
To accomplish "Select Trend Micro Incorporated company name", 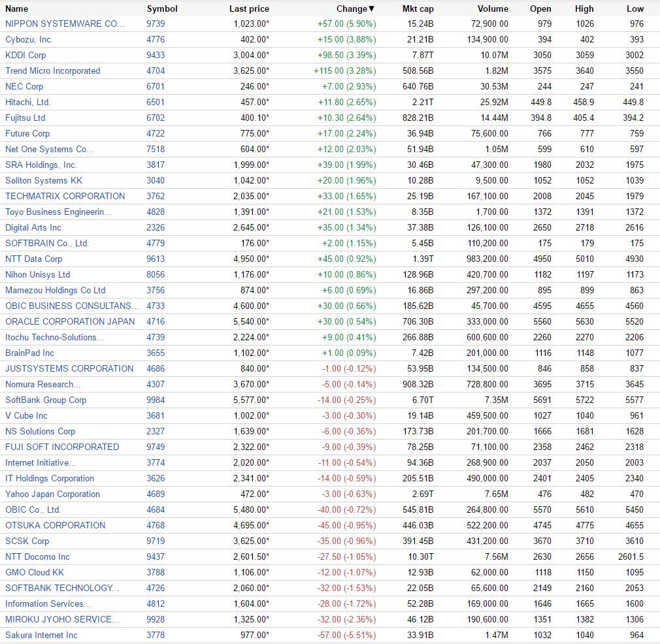I will pyautogui.click(x=53, y=71).
